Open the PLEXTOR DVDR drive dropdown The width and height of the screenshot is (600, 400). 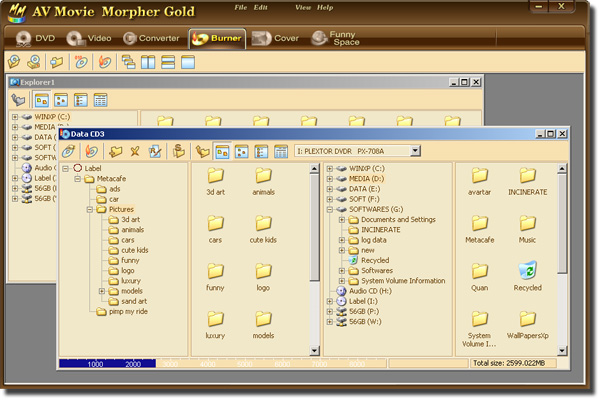tap(416, 151)
